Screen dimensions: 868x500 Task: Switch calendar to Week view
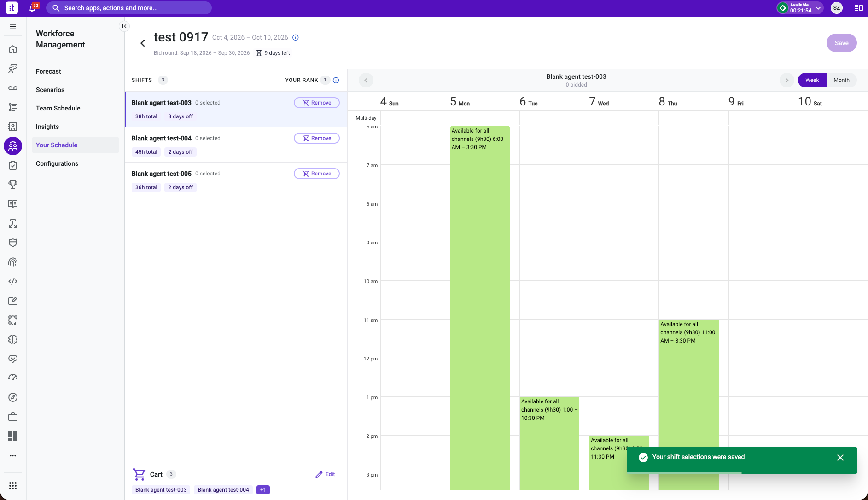pyautogui.click(x=812, y=80)
